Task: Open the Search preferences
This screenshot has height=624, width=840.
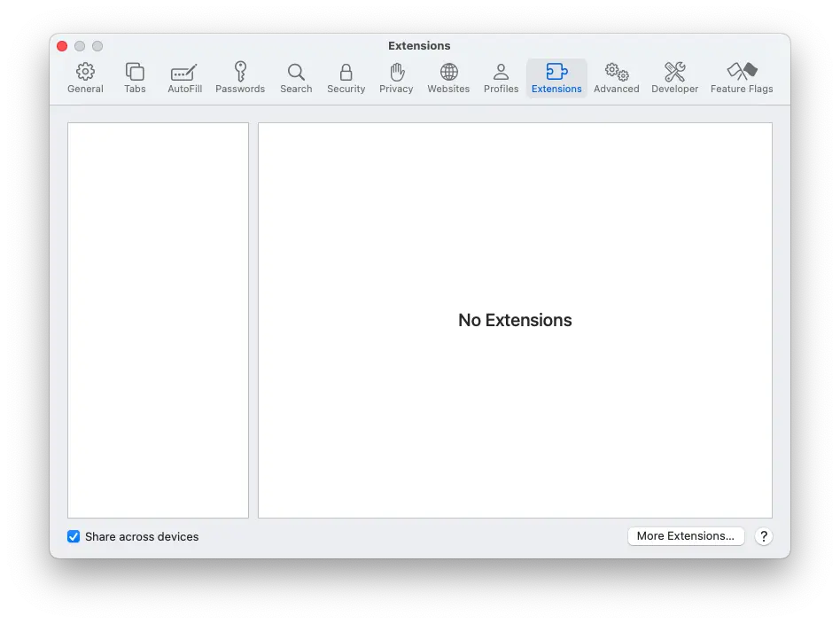Action: coord(296,77)
